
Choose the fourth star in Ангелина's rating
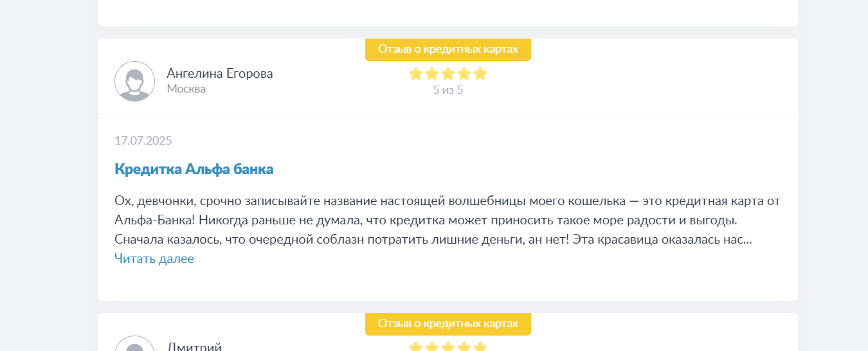[x=464, y=74]
